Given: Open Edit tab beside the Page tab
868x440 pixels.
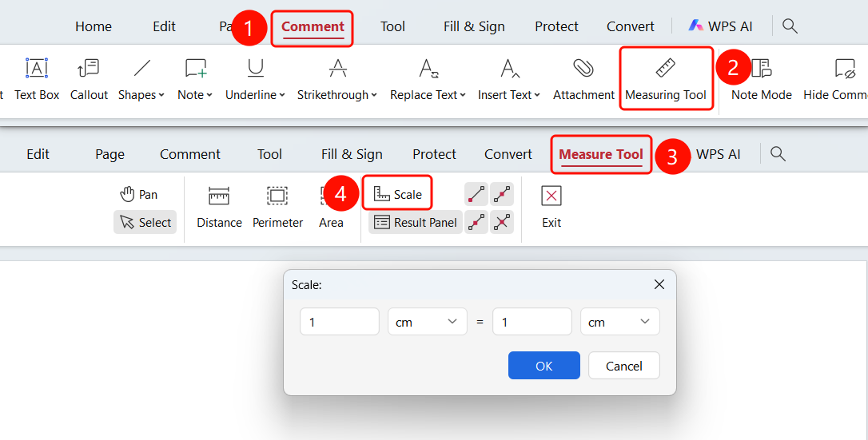Looking at the screenshot, I should point(38,153).
